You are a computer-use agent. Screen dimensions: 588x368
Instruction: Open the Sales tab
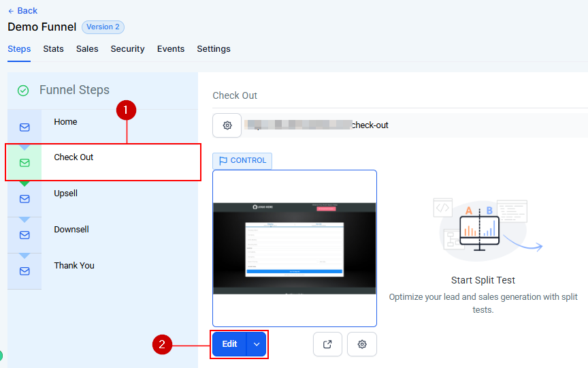click(x=87, y=49)
